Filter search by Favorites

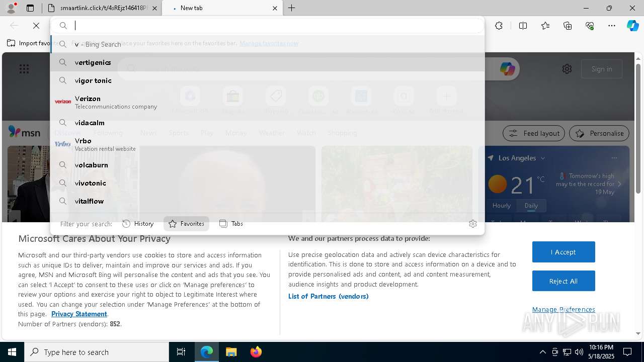tap(186, 224)
